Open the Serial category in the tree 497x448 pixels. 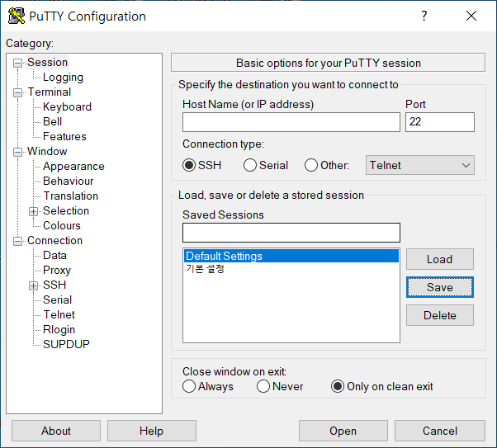[57, 300]
